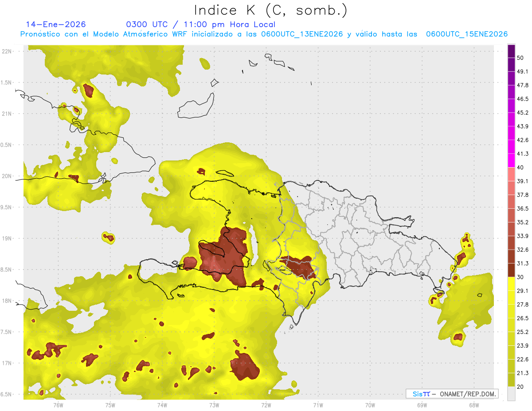The height and width of the screenshot is (411, 532).
Task: Click the magenta swatch between 40 and 41.3
Action: 512,160
